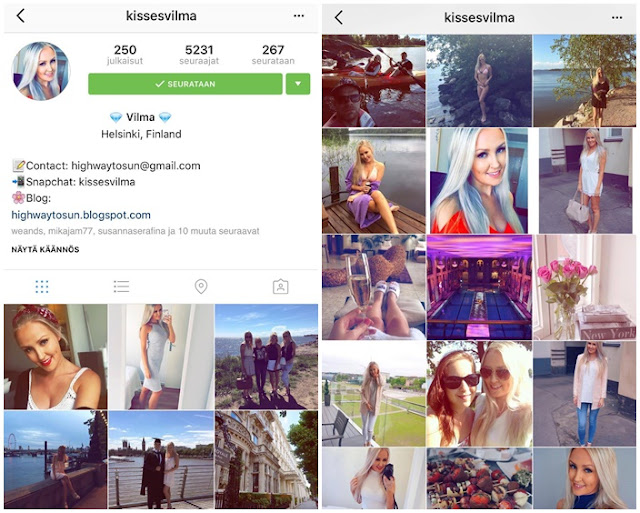Expand the green dropdown arrow beside Seurataan
Image resolution: width=640 pixels, height=513 pixels.
coord(298,84)
